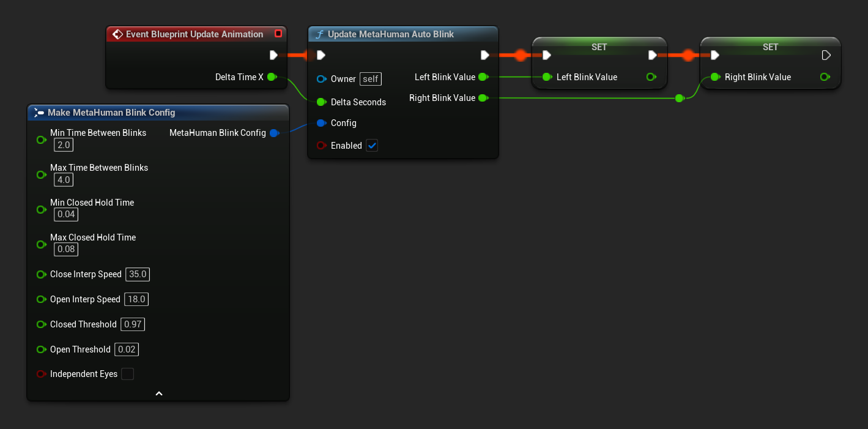Click Left Blink Value output pin on function node
This screenshot has width=868, height=429.
pos(483,77)
